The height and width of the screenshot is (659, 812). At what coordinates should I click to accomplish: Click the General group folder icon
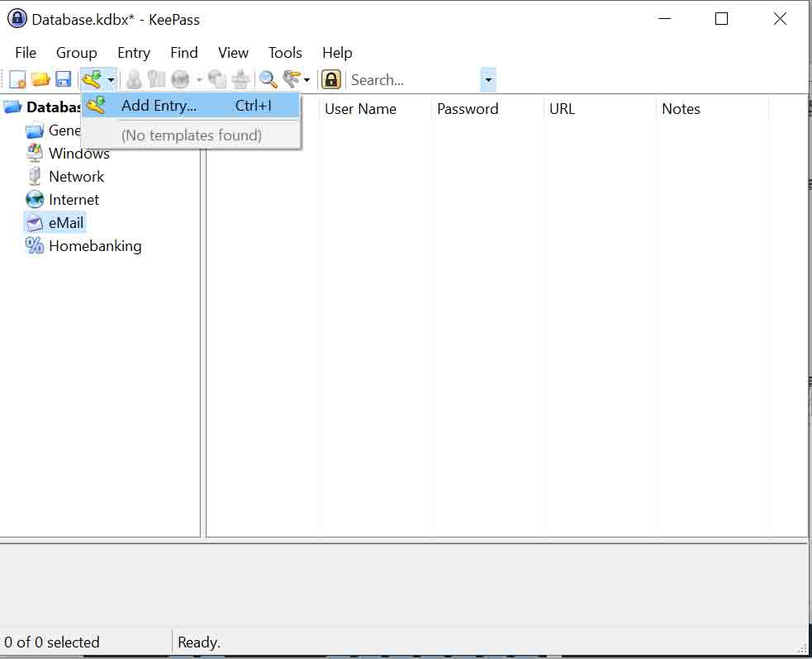tap(35, 130)
